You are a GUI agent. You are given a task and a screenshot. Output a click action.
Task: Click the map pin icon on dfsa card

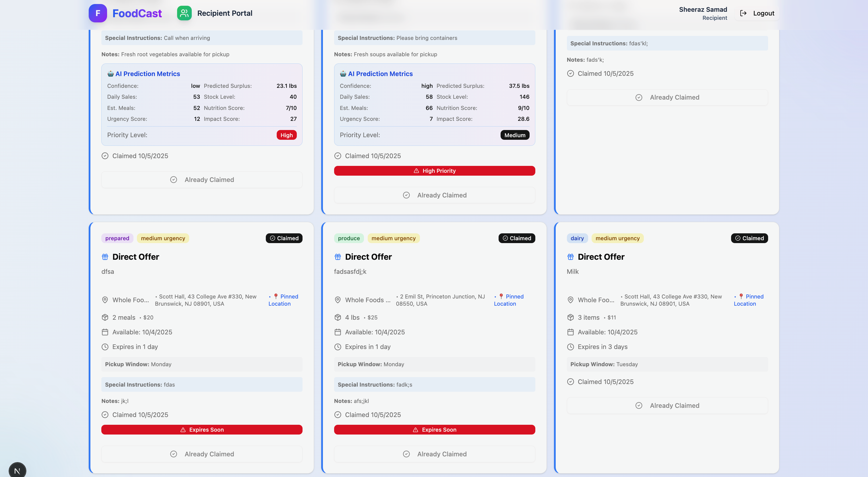[105, 300]
